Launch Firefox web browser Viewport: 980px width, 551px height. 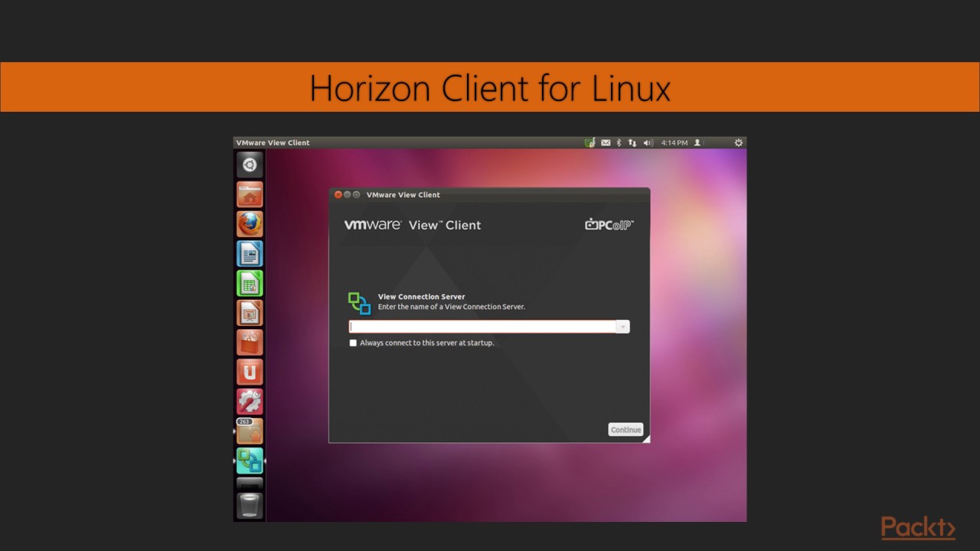click(x=249, y=224)
